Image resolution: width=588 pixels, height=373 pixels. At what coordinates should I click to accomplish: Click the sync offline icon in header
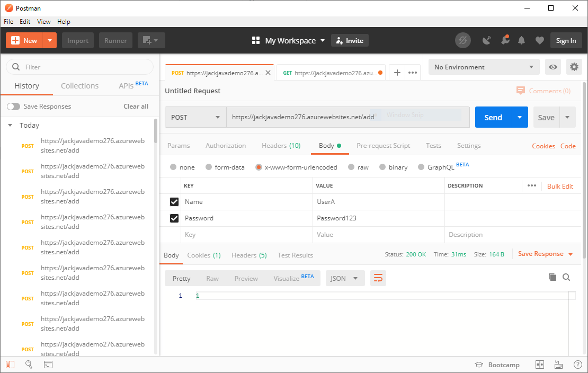[463, 40]
